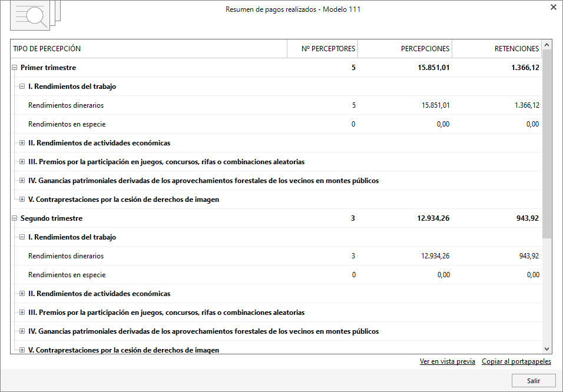Open Ver en vista previa
563x392 pixels.
(447, 361)
